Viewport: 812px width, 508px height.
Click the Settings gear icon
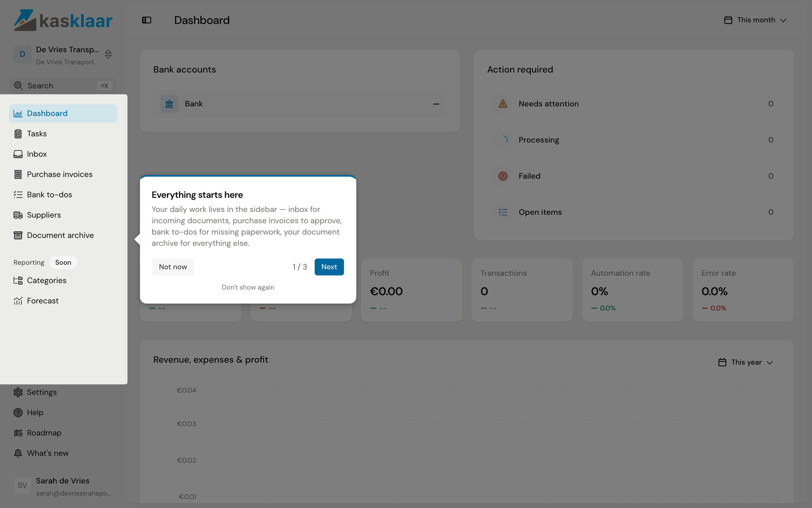click(x=18, y=392)
